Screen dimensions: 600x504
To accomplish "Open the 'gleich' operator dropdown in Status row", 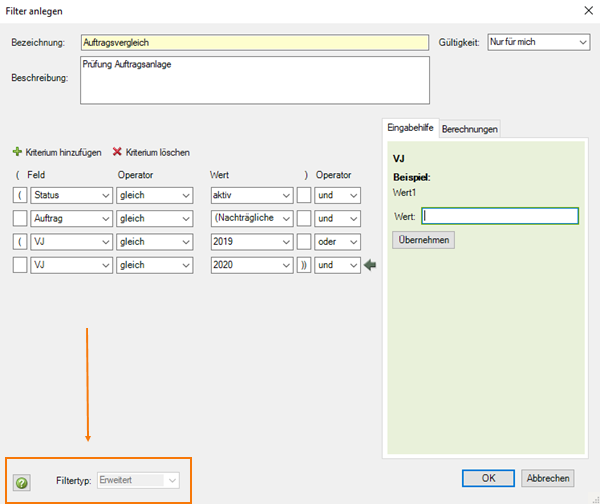I will [x=155, y=195].
